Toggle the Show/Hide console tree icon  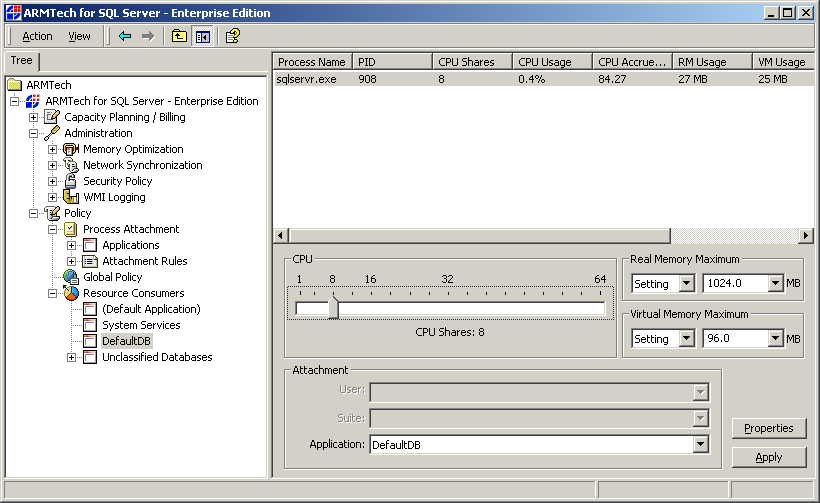pyautogui.click(x=202, y=36)
